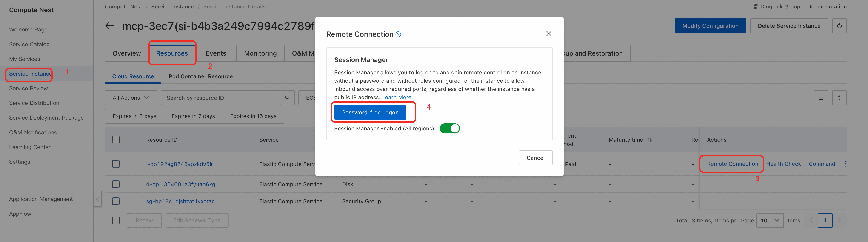Viewport: 868px width, 242px height.
Task: Open the three-dot more actions menu in the first row
Action: (846, 164)
